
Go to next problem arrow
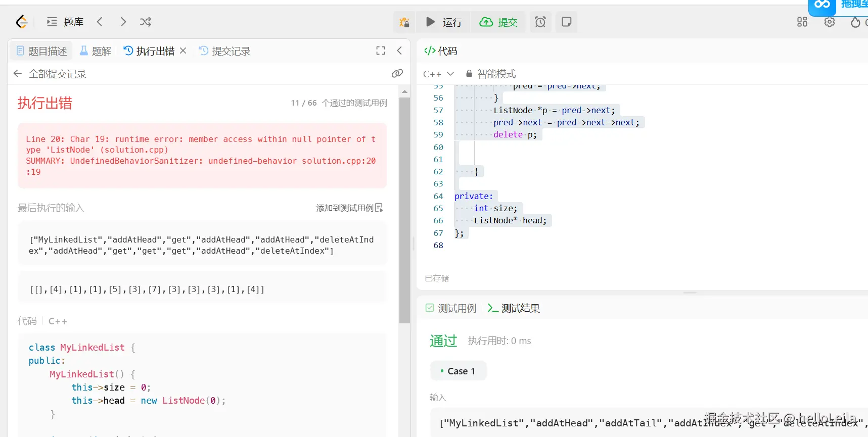point(123,22)
